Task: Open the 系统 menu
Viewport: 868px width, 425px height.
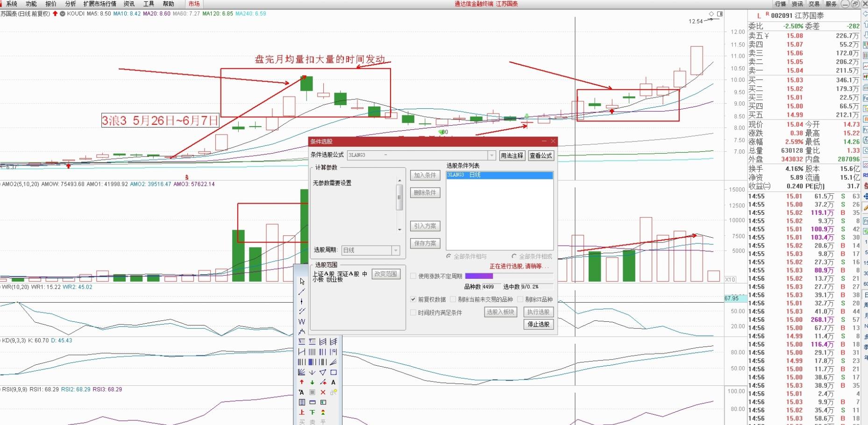Action: 12,4
